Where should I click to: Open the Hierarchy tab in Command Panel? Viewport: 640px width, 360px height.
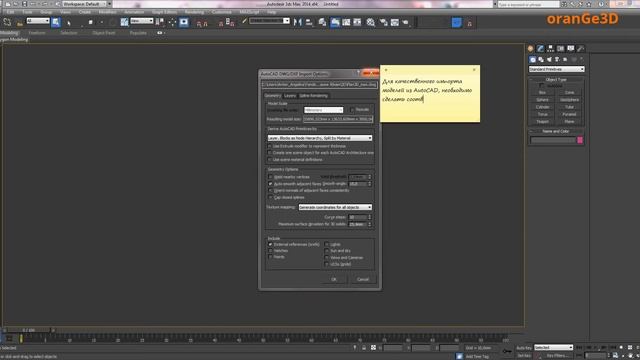point(551,49)
